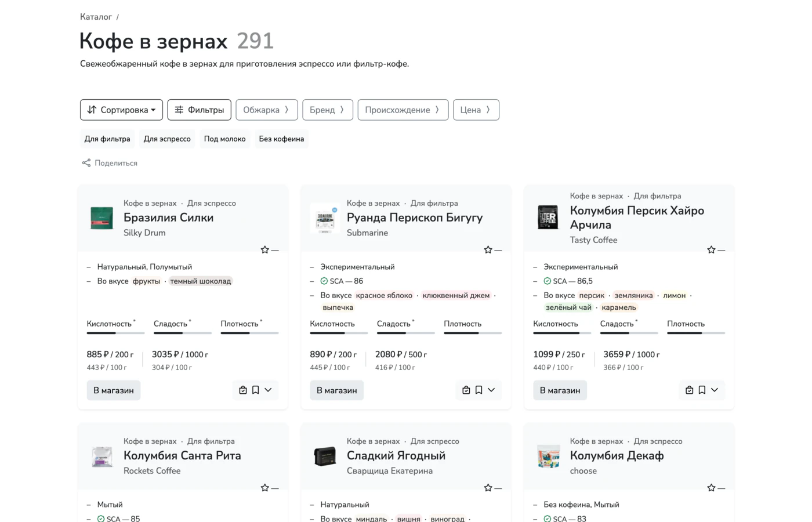Screen dimensions: 812x522
Task: Click В магазин for Колумбия Персик Хайро Арчила
Action: tap(560, 390)
